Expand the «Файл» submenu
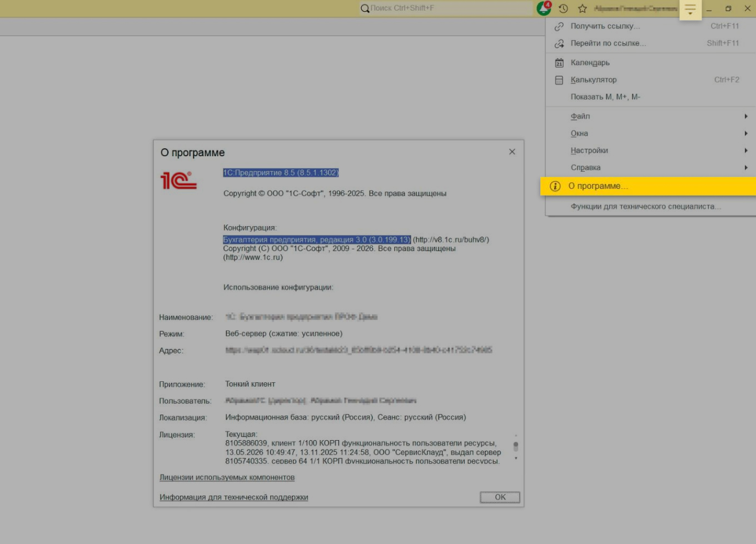756x544 pixels. coord(650,116)
